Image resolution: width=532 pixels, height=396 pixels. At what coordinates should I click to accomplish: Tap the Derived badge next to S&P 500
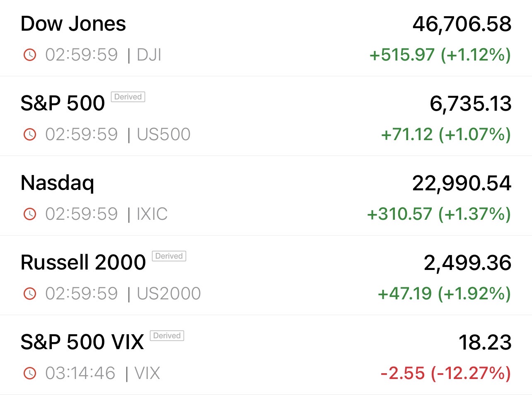[128, 97]
